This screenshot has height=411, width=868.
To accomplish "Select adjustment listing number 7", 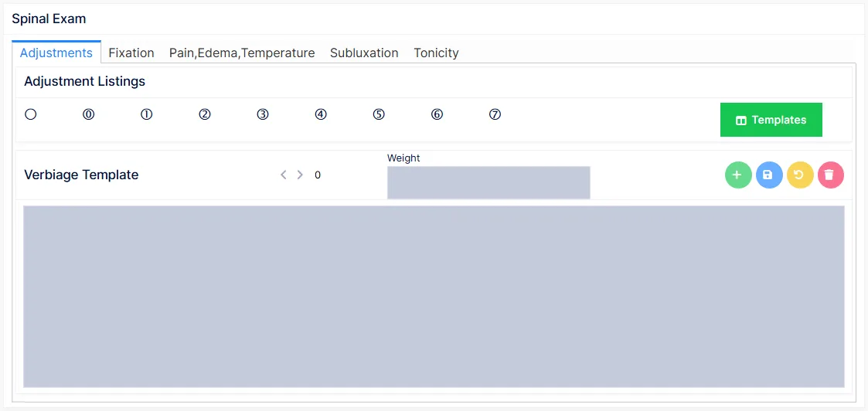I will (x=495, y=114).
